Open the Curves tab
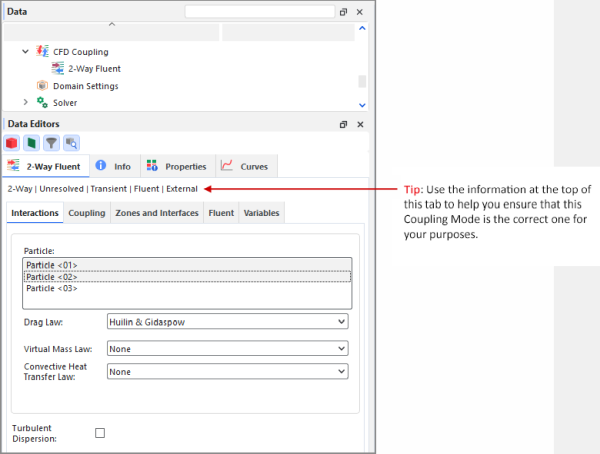Viewport: 600px width, 454px height. pyautogui.click(x=247, y=166)
